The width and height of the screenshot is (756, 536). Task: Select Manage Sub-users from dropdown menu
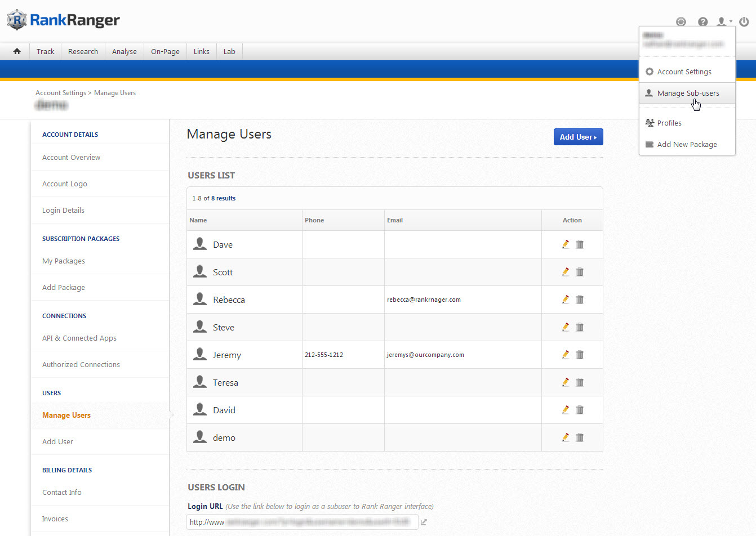[688, 93]
